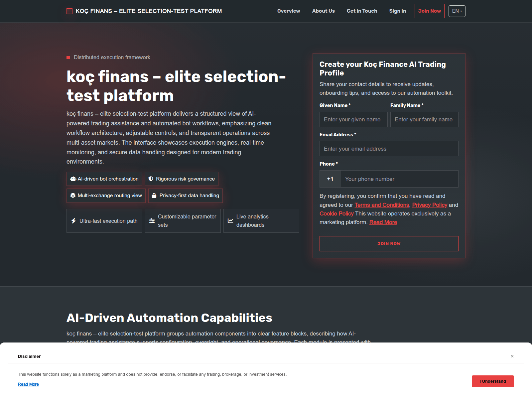Viewport: 532px width, 399px height.
Task: Open the Overview nav item
Action: [289, 11]
